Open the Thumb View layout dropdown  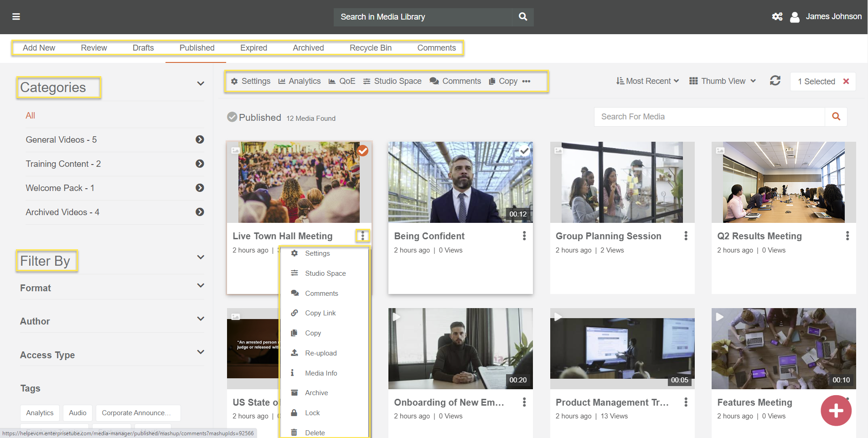click(x=723, y=81)
